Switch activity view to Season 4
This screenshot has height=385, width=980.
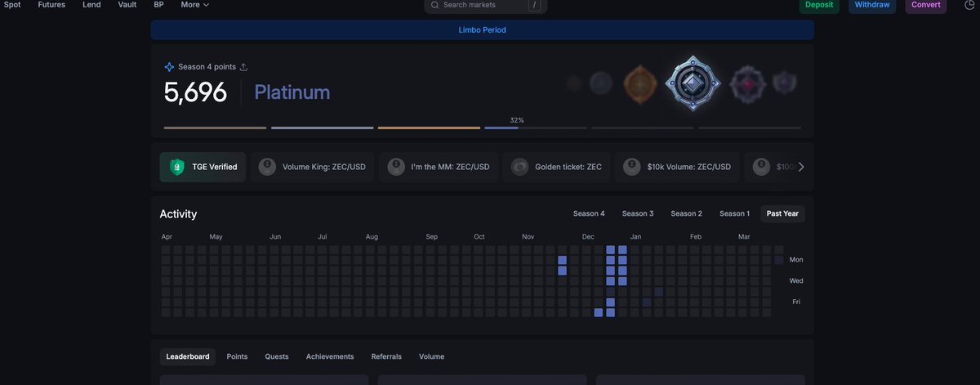589,214
